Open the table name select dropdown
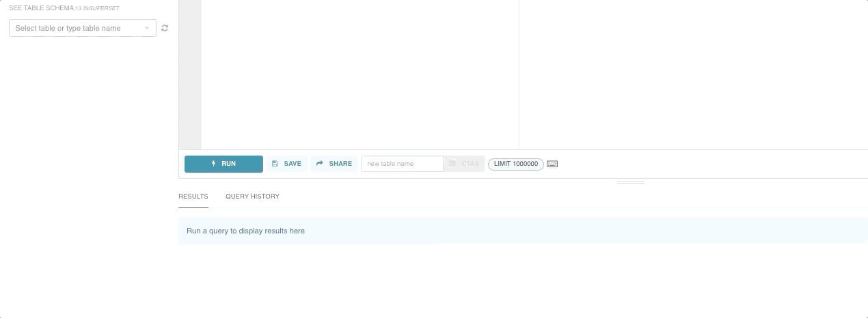Viewport: 868px width, 318px height. coord(83,28)
